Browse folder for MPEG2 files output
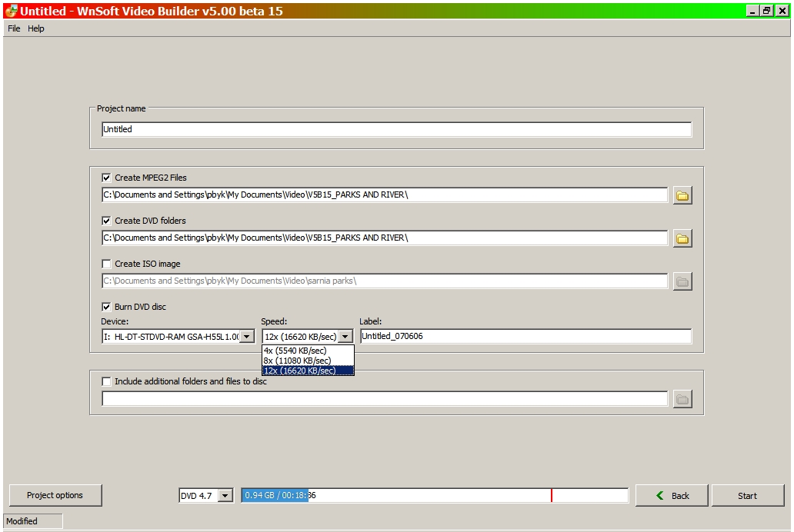The height and width of the screenshot is (532, 794). click(x=682, y=195)
